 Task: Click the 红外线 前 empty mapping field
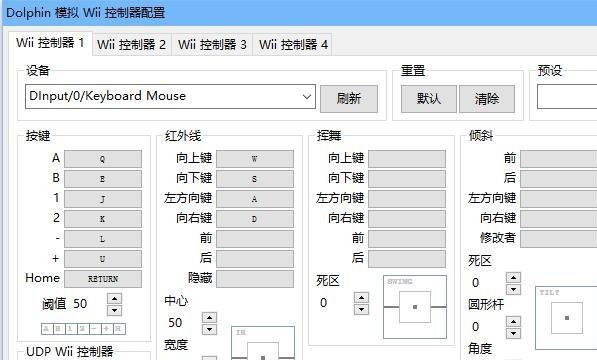coord(255,239)
